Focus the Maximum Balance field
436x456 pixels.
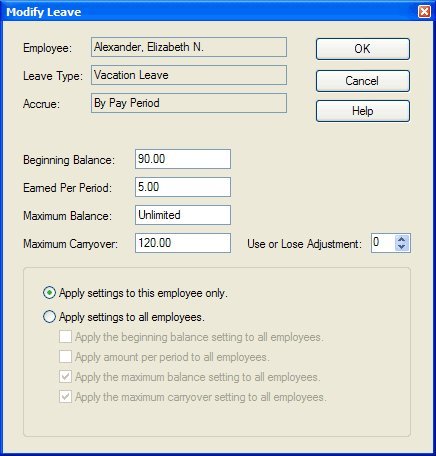click(x=183, y=215)
